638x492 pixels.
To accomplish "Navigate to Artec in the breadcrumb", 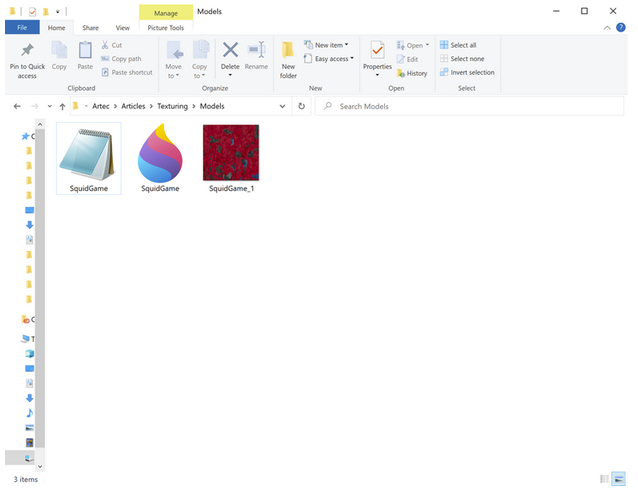I will [101, 106].
